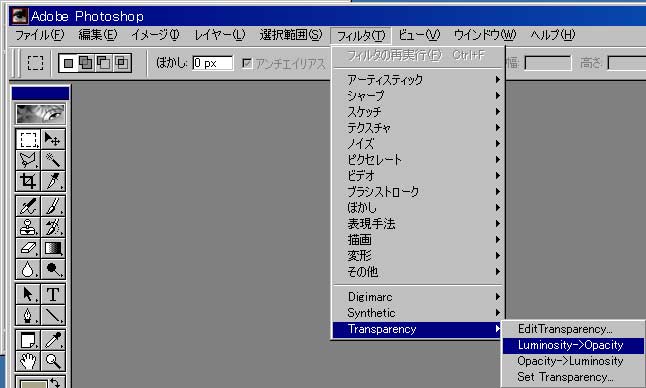Select the Dodge tool
The image size is (646, 388).
(x=53, y=269)
